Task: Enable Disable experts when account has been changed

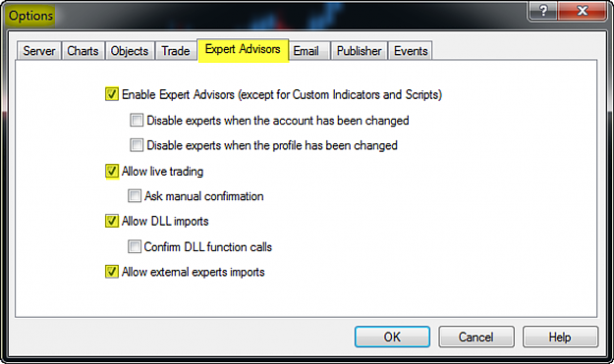Action: coord(137,120)
